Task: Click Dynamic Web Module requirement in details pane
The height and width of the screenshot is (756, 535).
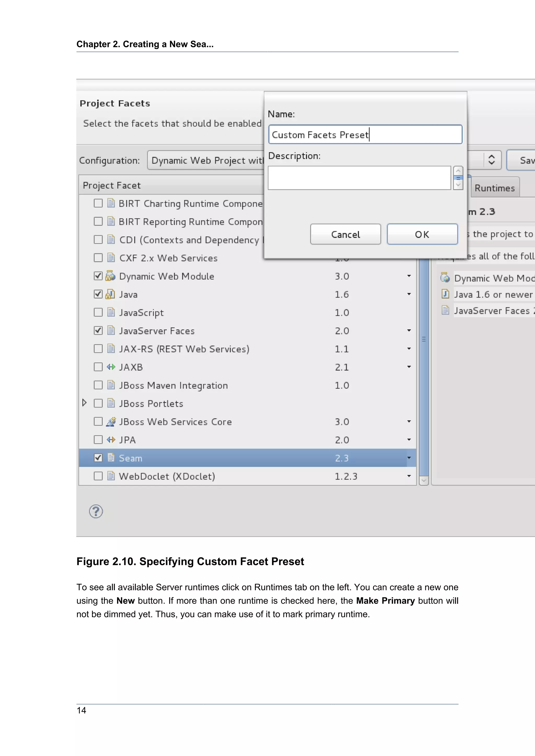Action: click(494, 278)
